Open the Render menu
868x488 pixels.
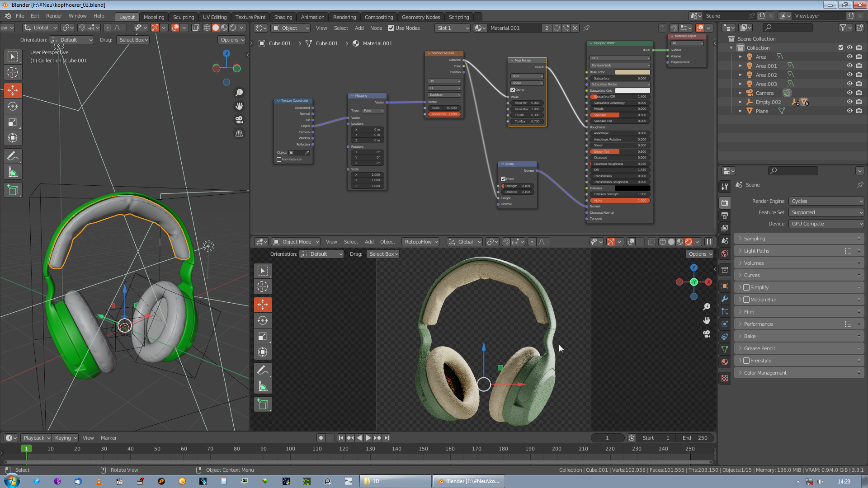54,16
